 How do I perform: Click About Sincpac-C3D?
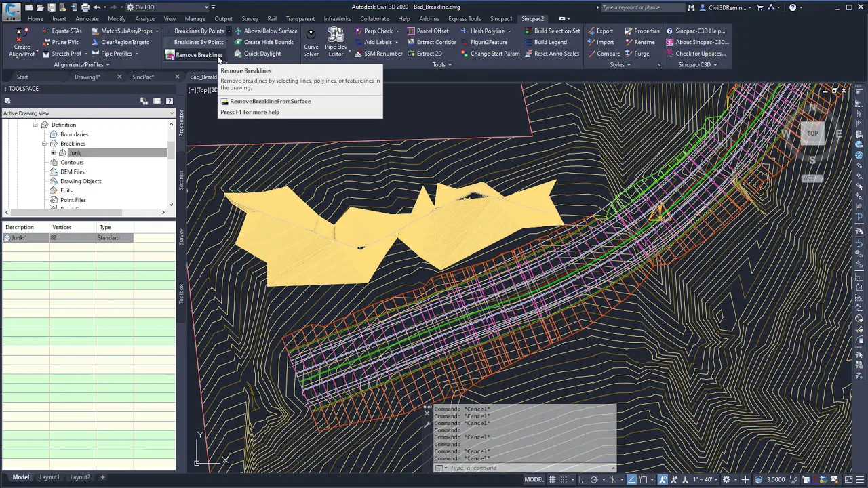tap(697, 42)
